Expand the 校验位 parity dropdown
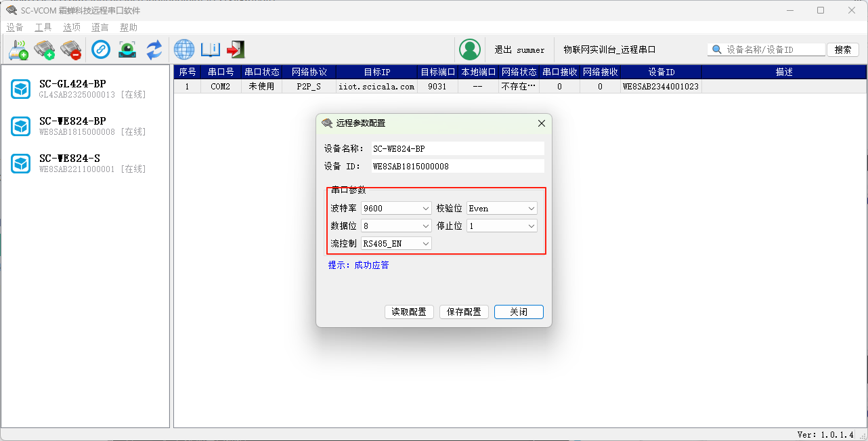 tap(502, 208)
